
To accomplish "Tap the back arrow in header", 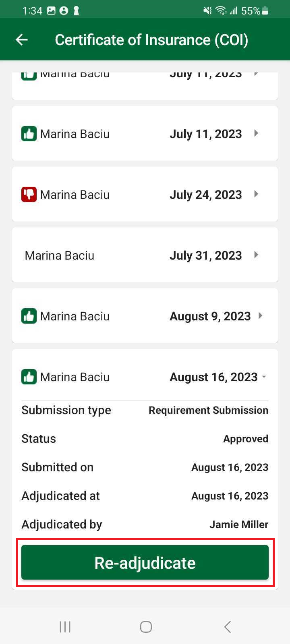I will click(x=22, y=39).
